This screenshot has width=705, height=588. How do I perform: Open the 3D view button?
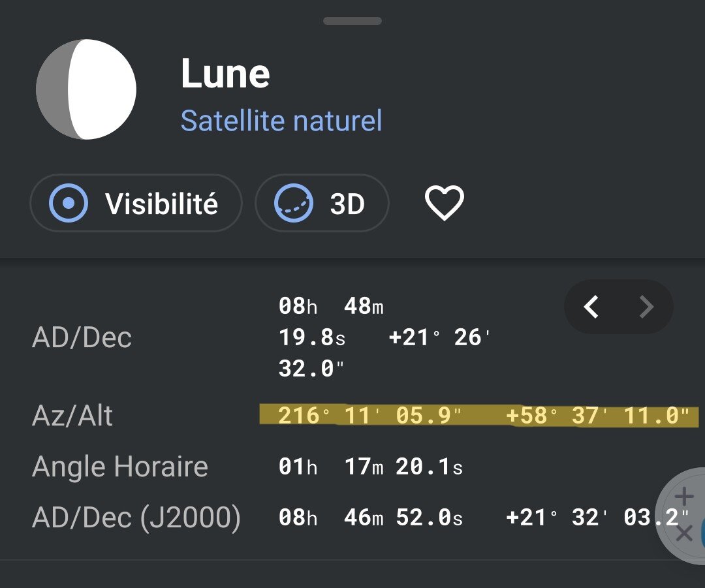coord(322,204)
